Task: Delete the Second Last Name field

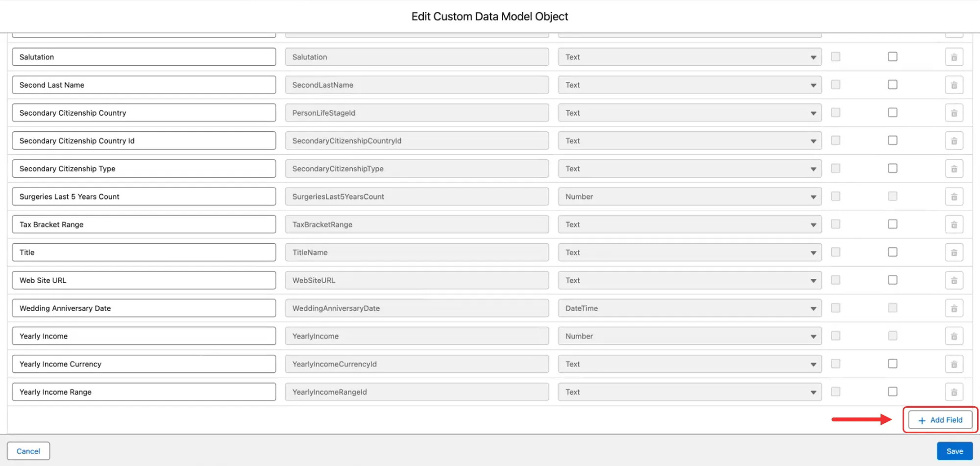Action: pyautogui.click(x=954, y=85)
